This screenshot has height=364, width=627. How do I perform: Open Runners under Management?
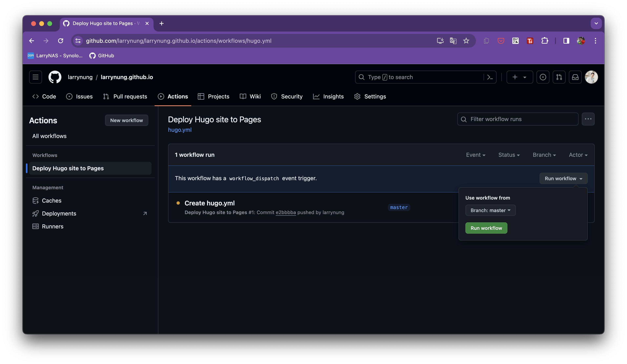[90, 226]
